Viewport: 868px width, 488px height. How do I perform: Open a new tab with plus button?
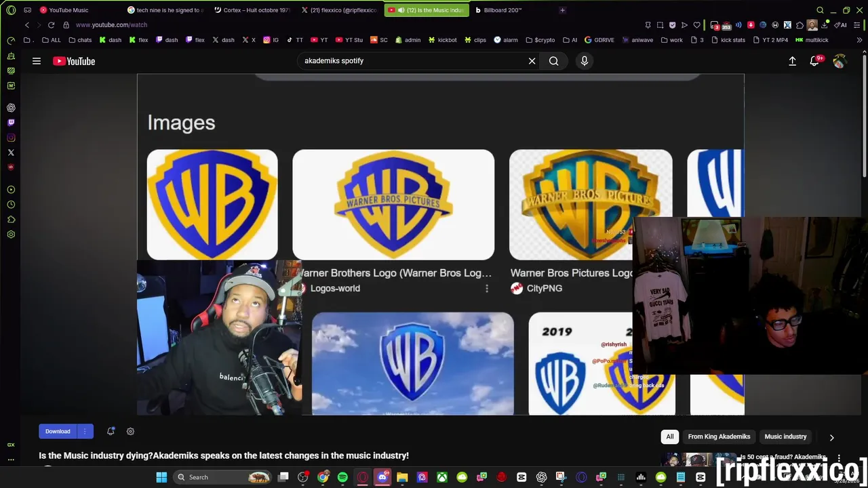pos(562,10)
